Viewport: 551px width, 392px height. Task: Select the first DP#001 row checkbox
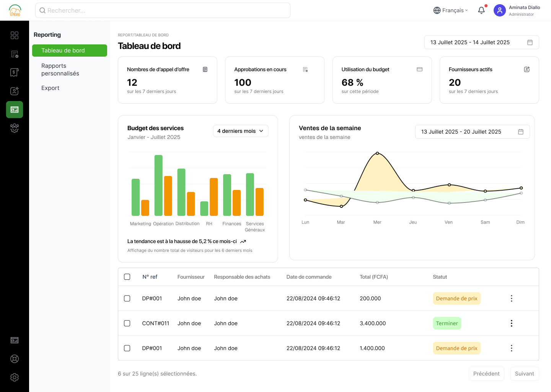coord(127,298)
